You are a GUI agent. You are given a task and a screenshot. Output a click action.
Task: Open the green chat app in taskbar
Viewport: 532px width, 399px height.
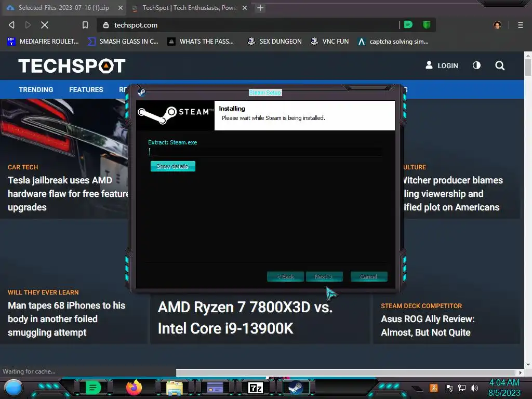(x=93, y=388)
